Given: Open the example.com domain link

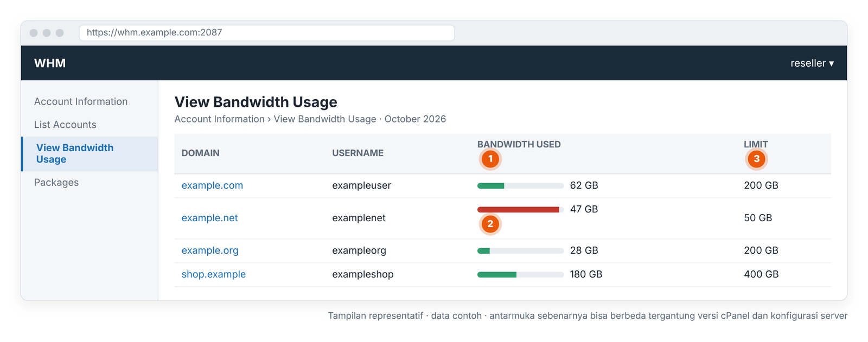Looking at the screenshot, I should [212, 185].
